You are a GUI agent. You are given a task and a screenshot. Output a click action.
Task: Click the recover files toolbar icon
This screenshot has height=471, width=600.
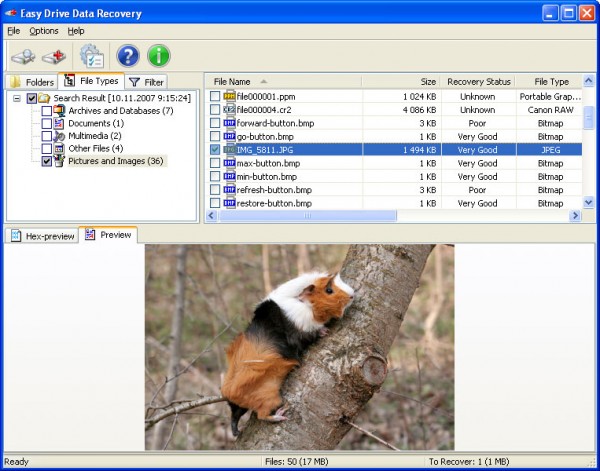54,56
